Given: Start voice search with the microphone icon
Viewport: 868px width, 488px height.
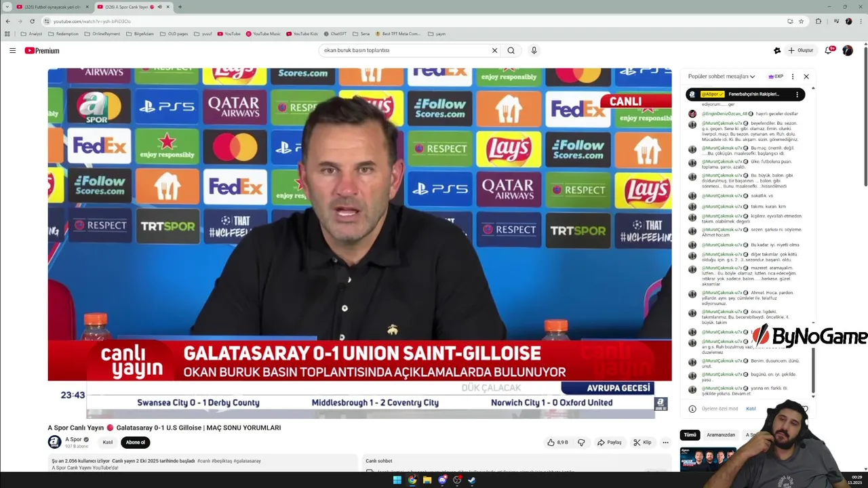Looking at the screenshot, I should coord(534,50).
